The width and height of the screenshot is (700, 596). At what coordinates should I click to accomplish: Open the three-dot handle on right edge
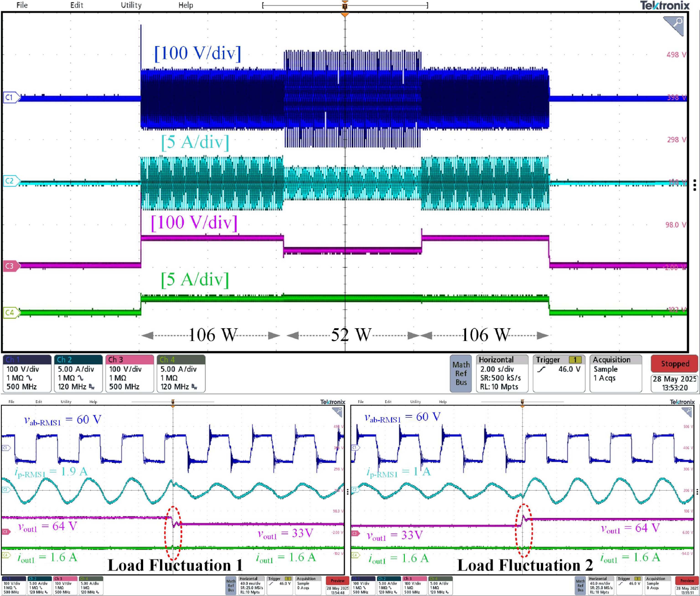tap(695, 185)
